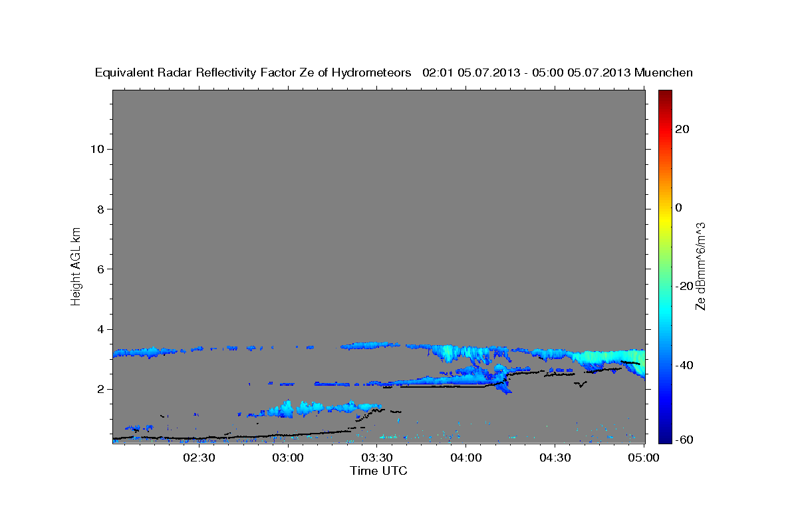
Task: Click the dark blue bottom of the colorbar
Action: click(x=665, y=438)
